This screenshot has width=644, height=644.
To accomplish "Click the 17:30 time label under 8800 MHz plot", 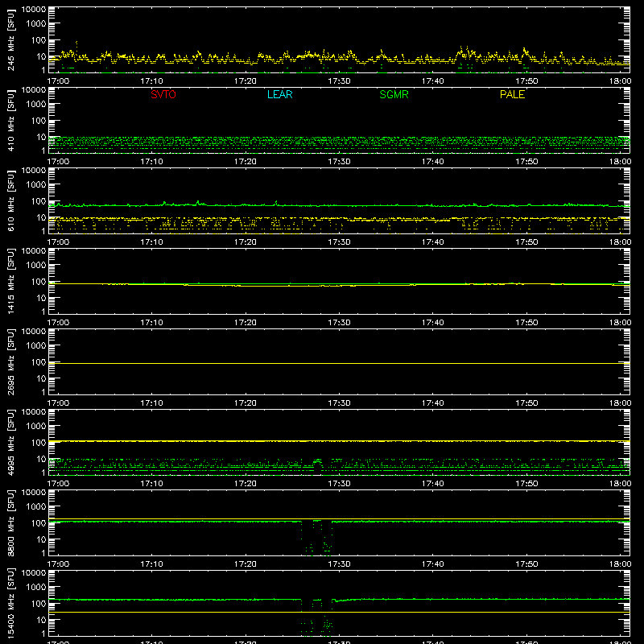I will [x=339, y=564].
